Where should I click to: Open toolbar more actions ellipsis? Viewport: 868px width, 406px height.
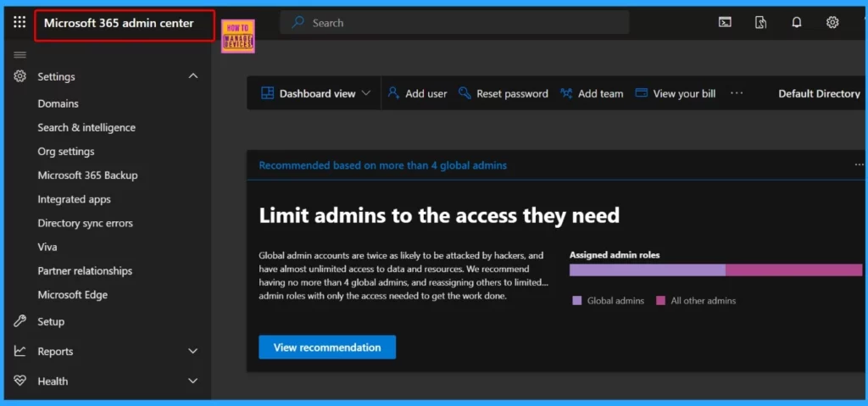[737, 93]
